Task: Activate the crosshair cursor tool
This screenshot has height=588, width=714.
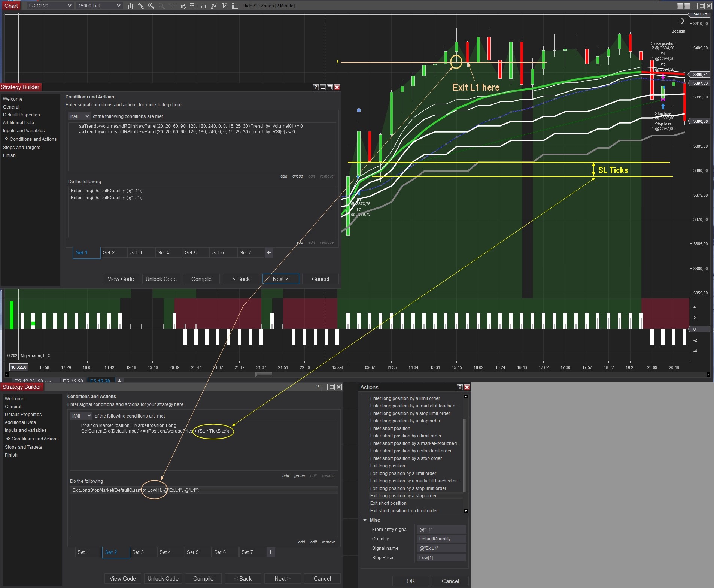Action: pyautogui.click(x=172, y=6)
